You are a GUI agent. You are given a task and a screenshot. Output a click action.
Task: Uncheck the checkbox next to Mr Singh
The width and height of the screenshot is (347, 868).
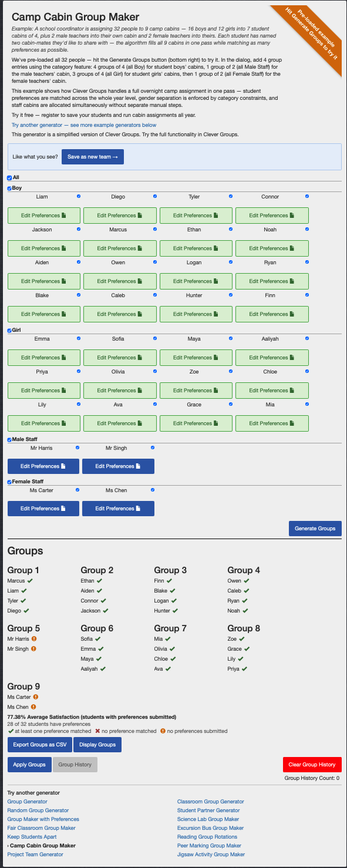pos(153,448)
